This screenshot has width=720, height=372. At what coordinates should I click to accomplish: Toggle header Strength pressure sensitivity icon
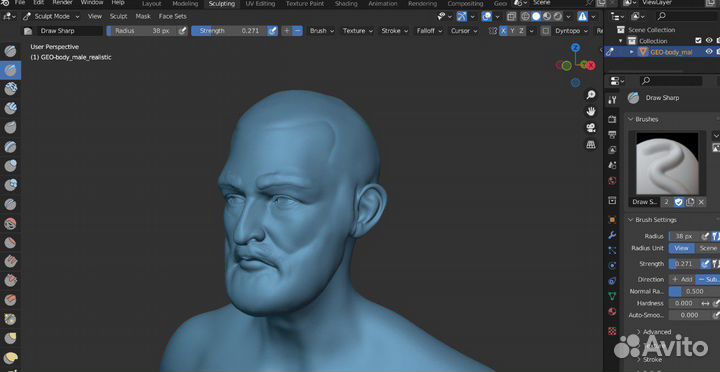point(272,31)
